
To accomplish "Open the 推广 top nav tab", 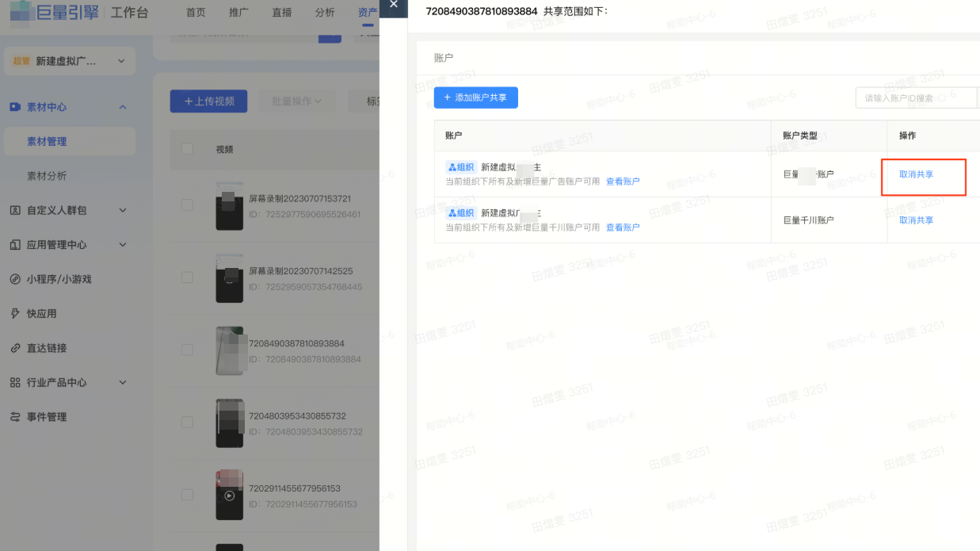I will pos(239,12).
